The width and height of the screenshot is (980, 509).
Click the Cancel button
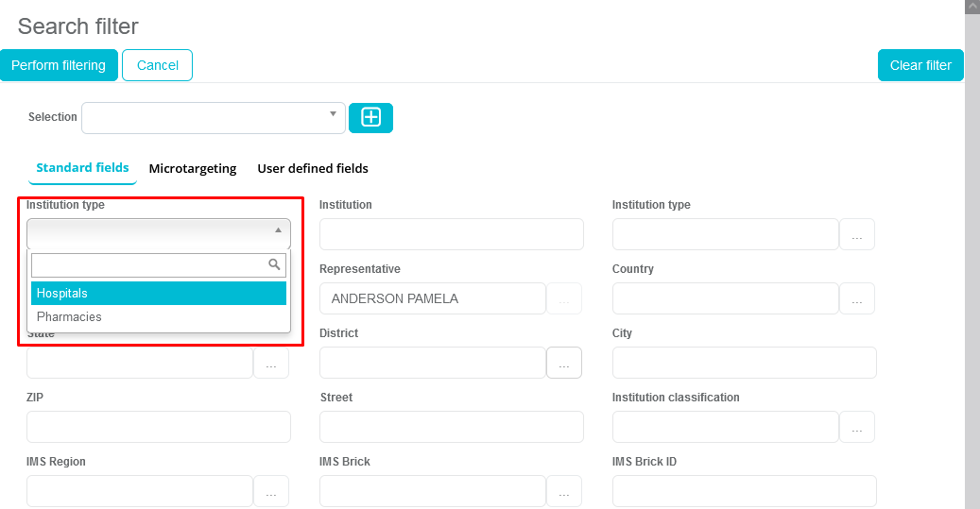point(157,65)
